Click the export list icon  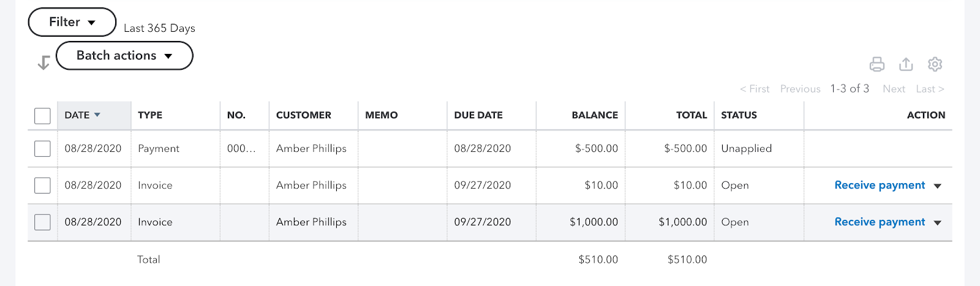(906, 64)
